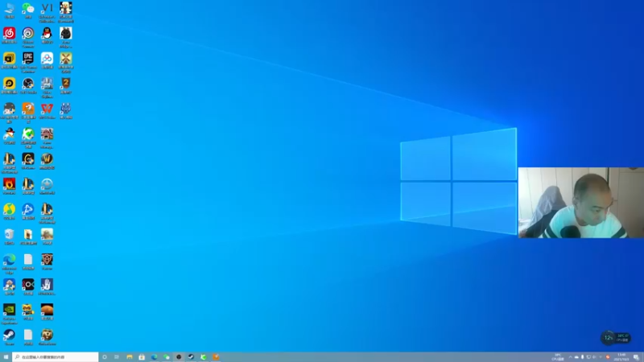This screenshot has width=644, height=362.
Task: Open the orange badge number 2 shortcut
Action: [x=66, y=85]
